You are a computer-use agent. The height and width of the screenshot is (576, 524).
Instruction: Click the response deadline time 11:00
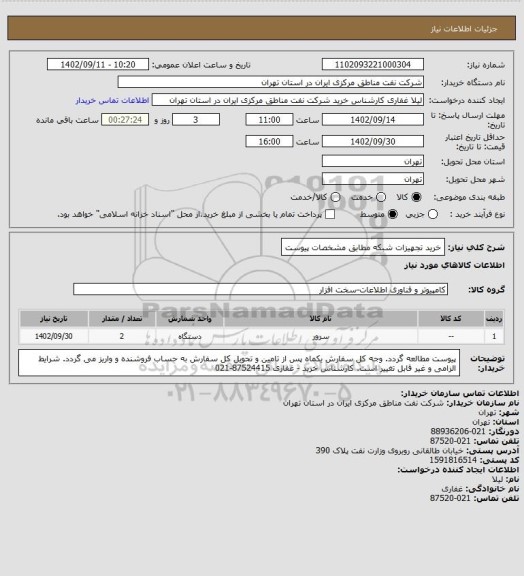point(269,120)
